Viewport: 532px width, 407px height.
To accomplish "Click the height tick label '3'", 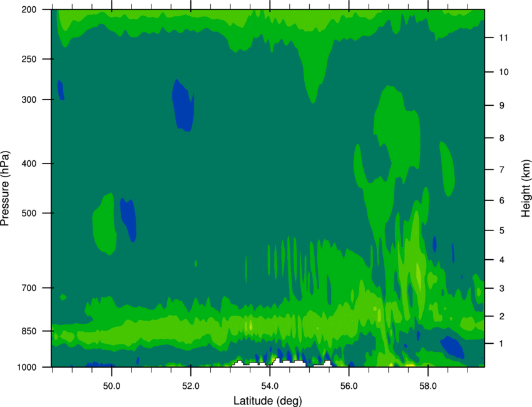I will coord(502,288).
